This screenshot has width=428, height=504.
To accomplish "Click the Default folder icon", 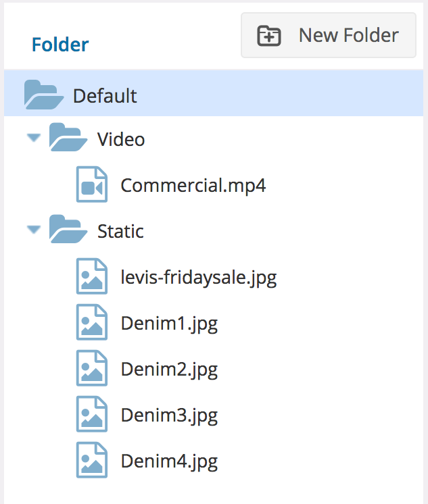I will pos(44,95).
